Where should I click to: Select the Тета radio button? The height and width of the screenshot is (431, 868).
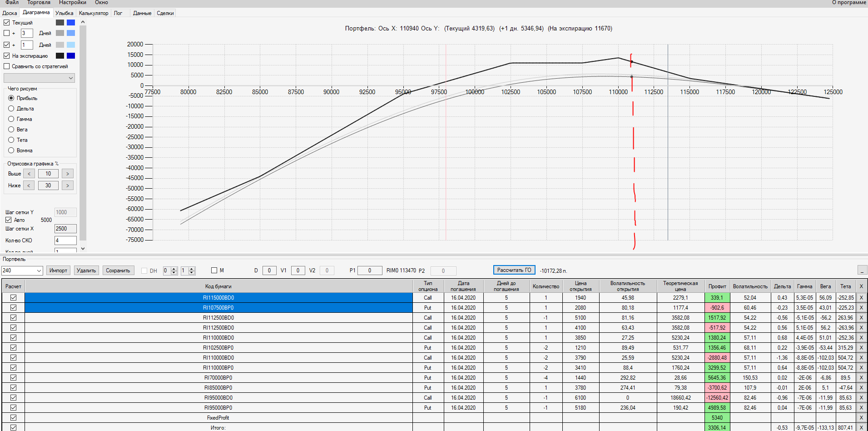click(11, 140)
